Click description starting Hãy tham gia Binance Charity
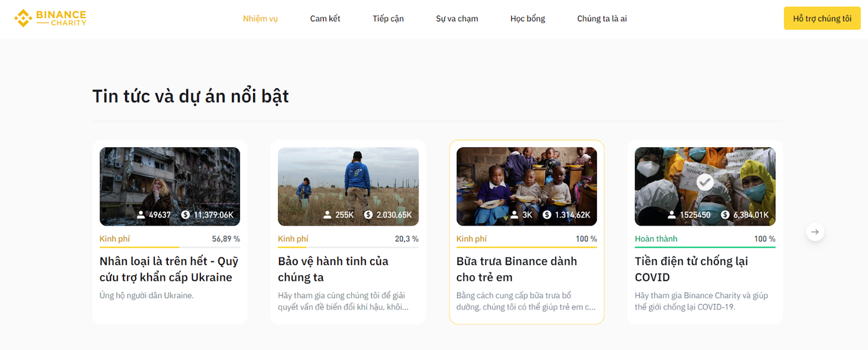The image size is (868, 350). (701, 301)
